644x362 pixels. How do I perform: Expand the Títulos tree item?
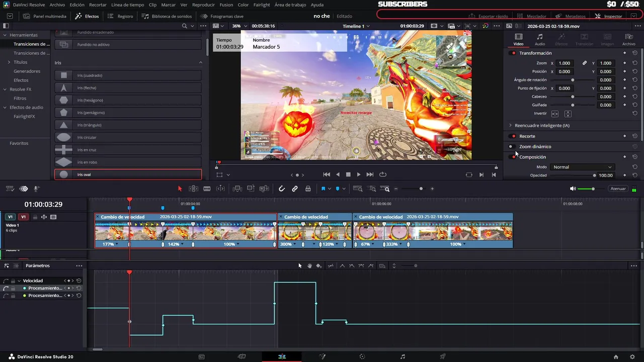[9, 62]
